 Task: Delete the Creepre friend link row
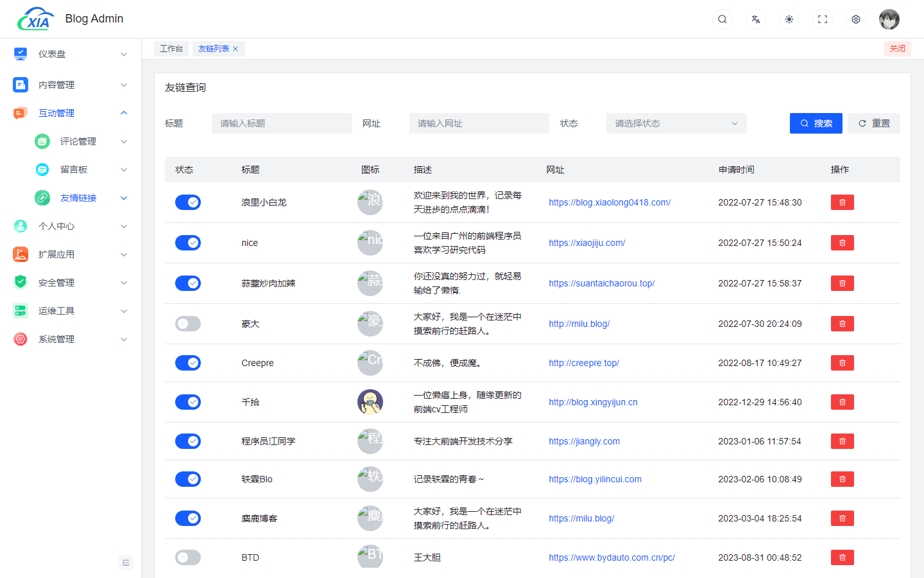(x=843, y=363)
